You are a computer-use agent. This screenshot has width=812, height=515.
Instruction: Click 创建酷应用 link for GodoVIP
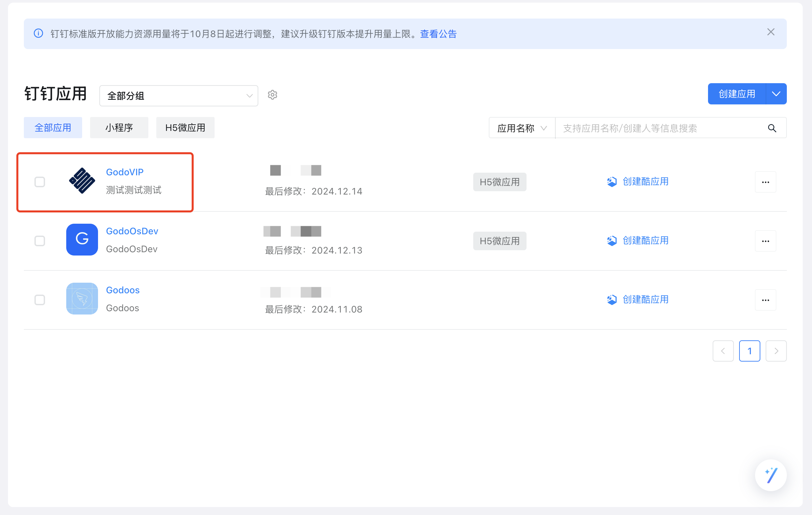(x=645, y=182)
